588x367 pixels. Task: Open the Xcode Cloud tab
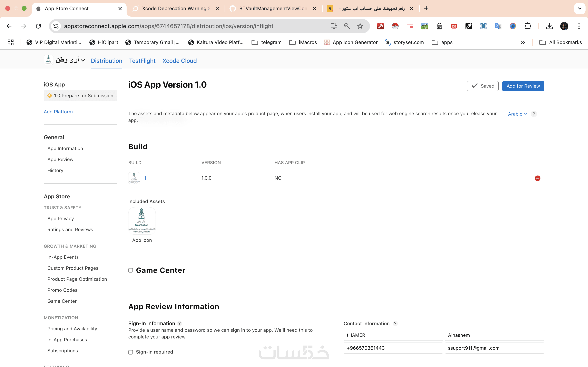(179, 61)
